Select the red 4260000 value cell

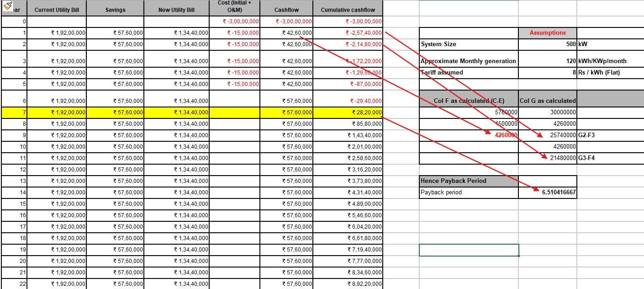(469, 135)
